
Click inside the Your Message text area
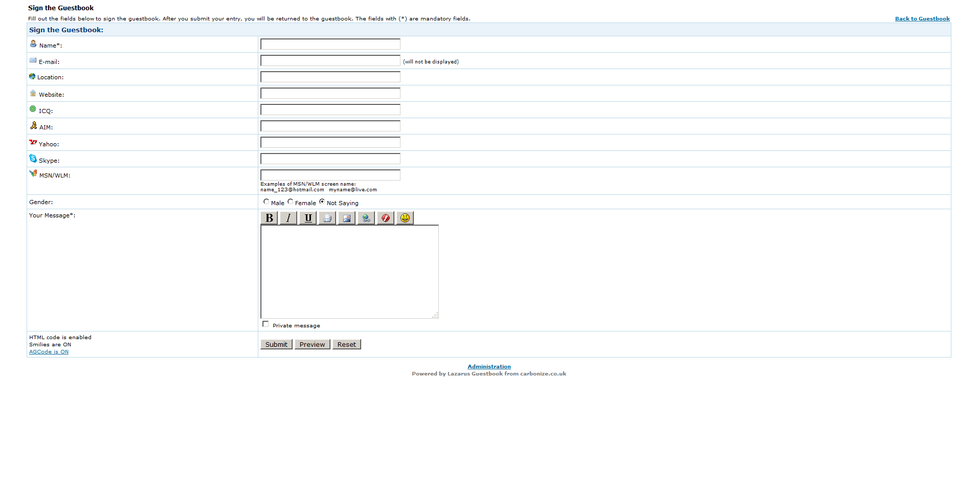tap(350, 272)
